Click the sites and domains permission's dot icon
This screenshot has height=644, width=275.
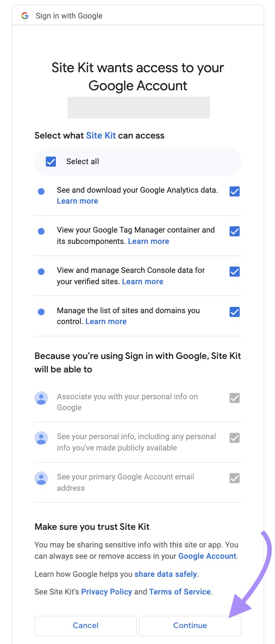(41, 312)
